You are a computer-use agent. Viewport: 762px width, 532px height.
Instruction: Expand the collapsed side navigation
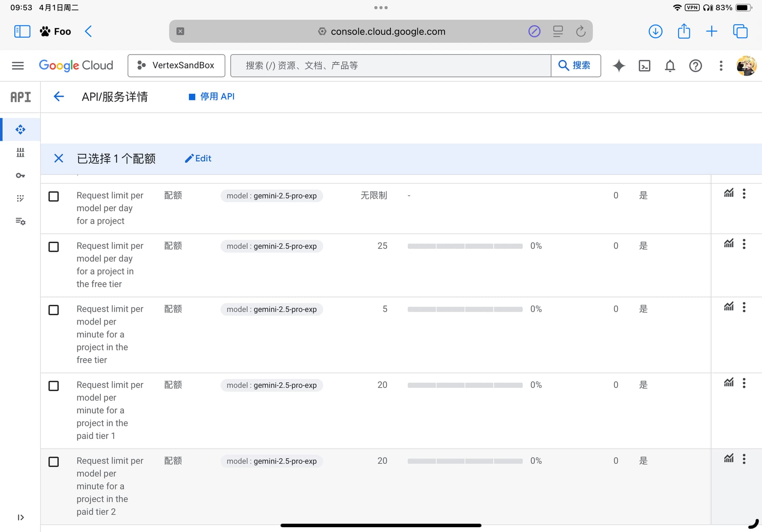[x=21, y=517]
